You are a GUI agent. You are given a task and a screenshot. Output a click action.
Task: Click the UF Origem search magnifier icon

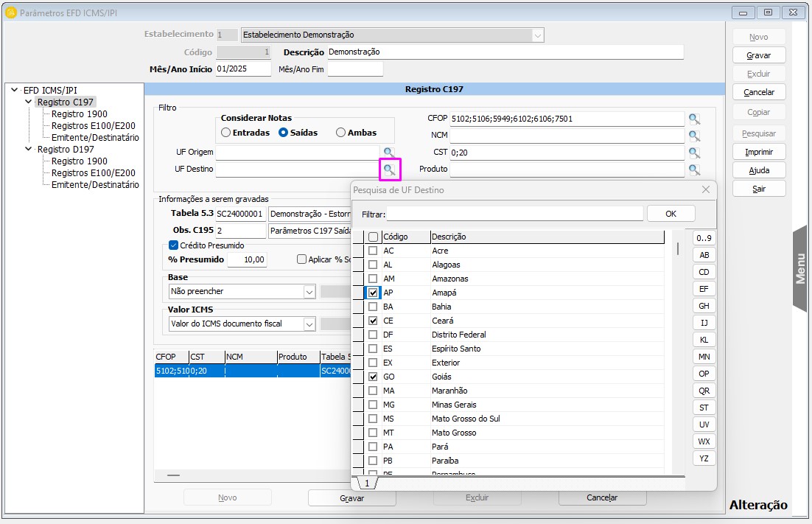[388, 153]
